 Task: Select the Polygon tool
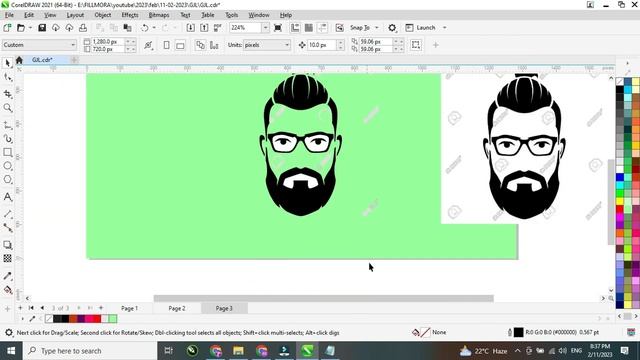[x=7, y=179]
